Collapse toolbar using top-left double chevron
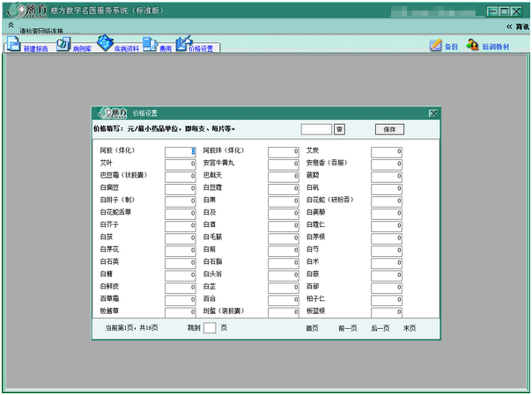This screenshot has height=395, width=532. click(10, 26)
